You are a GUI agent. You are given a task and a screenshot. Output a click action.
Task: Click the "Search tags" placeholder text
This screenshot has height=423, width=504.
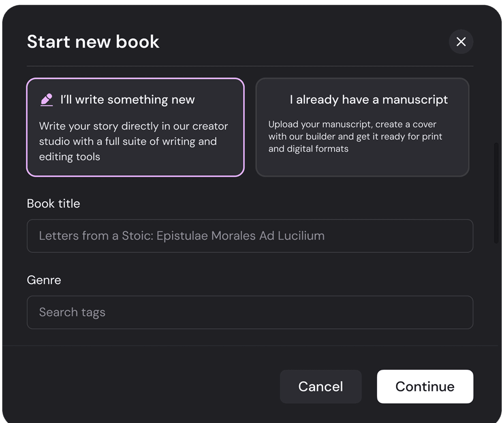72,312
